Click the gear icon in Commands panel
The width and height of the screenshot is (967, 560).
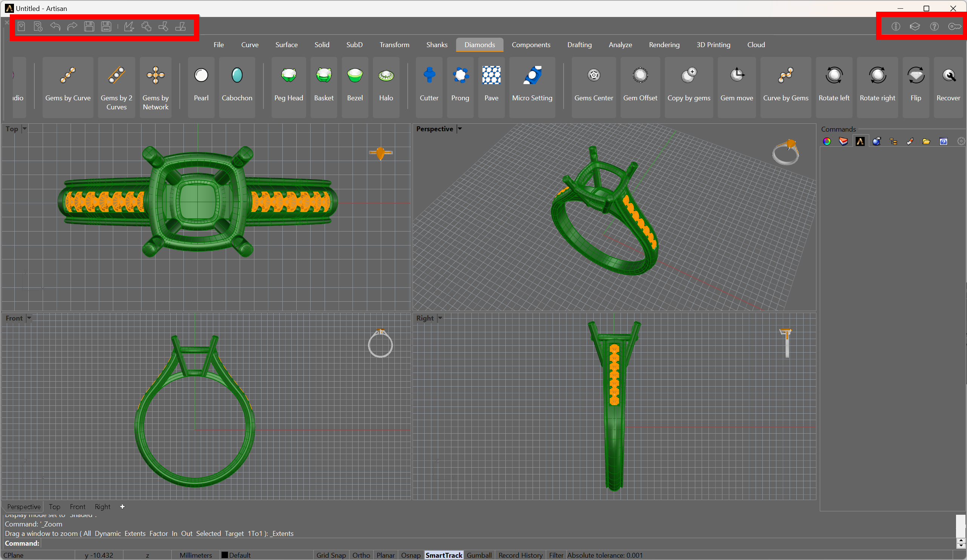pyautogui.click(x=961, y=141)
